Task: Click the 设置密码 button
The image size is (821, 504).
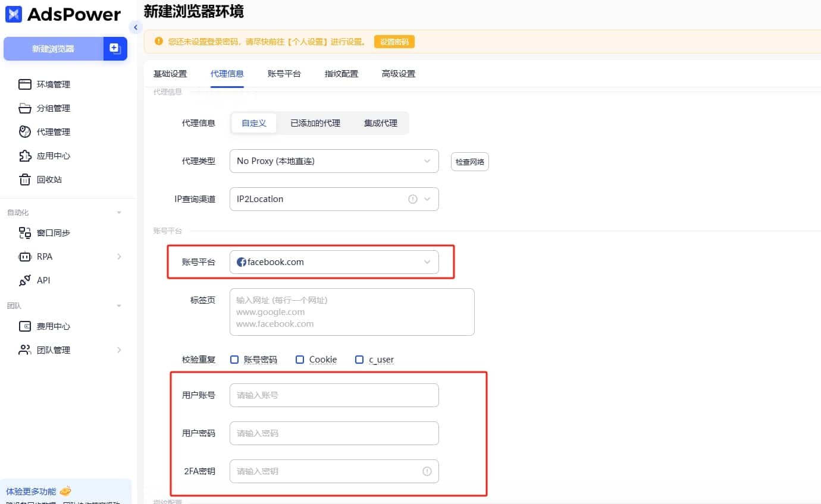Action: tap(394, 42)
